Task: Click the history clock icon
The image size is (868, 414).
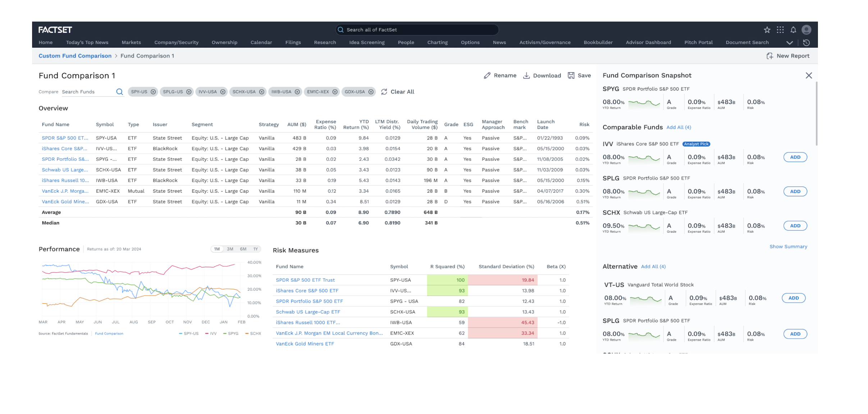Action: click(x=807, y=42)
